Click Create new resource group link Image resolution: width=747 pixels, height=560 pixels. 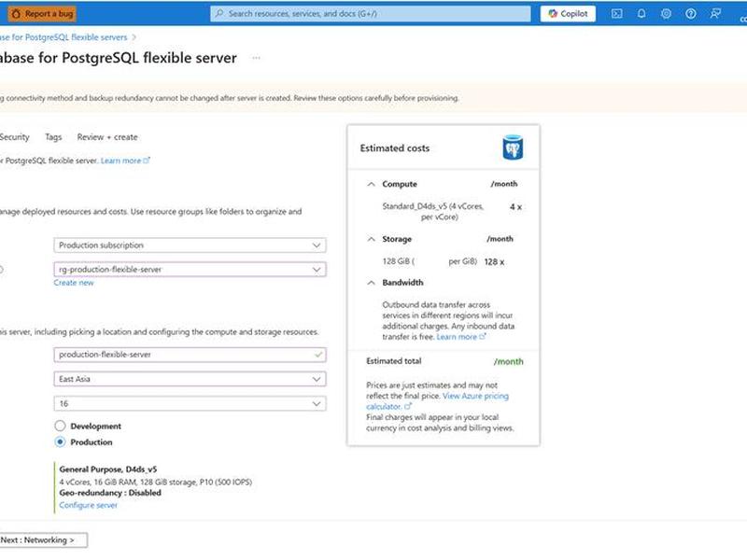point(74,283)
